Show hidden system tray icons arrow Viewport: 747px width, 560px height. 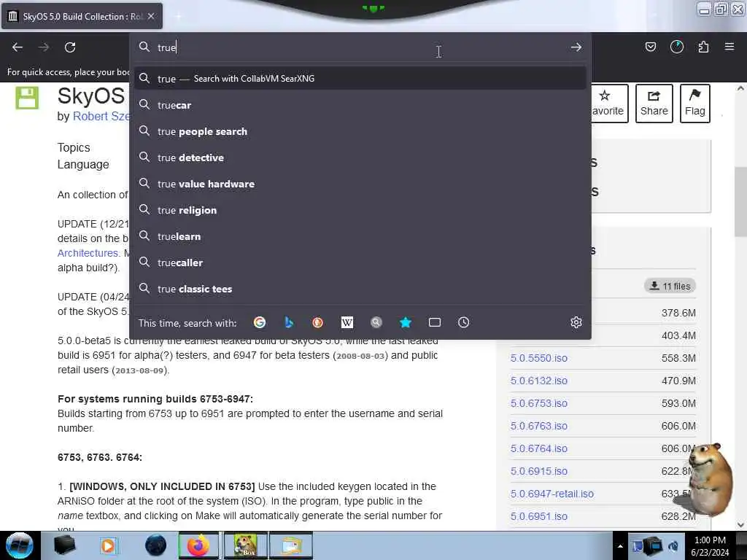tap(620, 546)
